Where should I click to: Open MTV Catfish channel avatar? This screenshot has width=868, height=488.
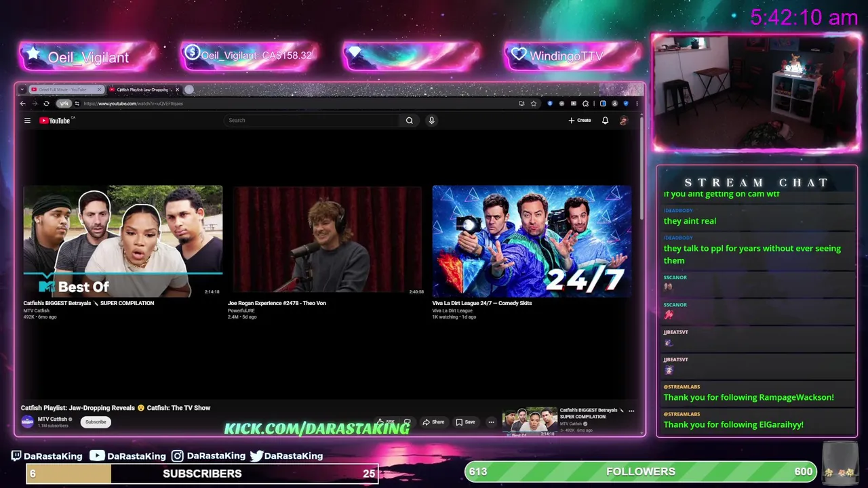coord(27,422)
